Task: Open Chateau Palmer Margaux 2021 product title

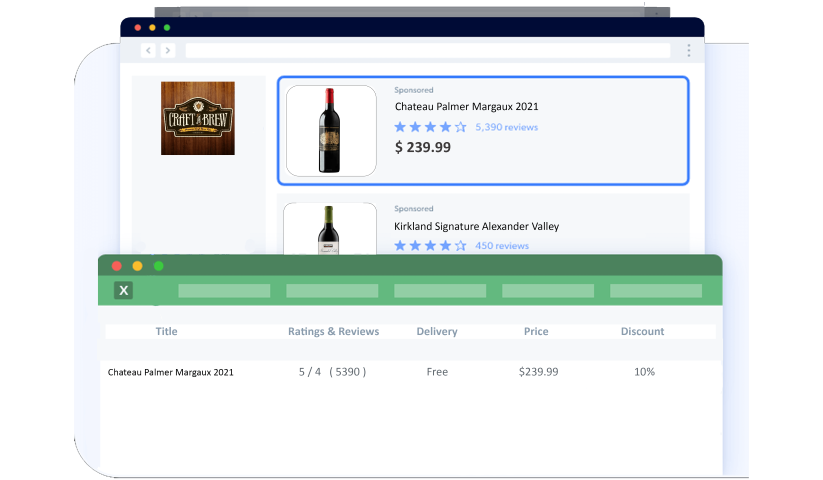Action: pos(467,106)
